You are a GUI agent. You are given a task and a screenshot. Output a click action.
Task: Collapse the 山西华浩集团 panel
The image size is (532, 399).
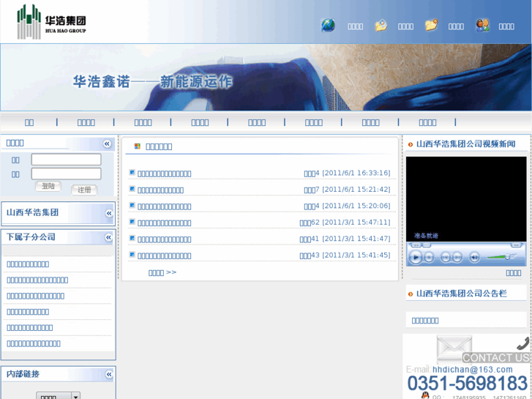click(109, 213)
